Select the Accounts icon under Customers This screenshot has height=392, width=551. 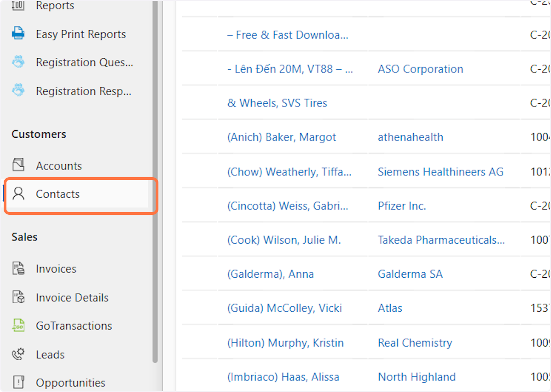(18, 165)
